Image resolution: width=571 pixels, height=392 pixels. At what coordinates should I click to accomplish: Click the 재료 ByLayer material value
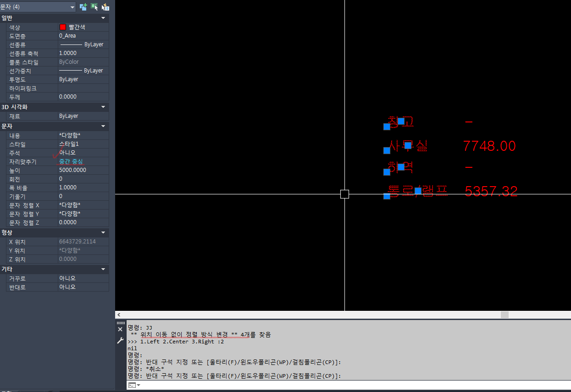[x=83, y=116]
